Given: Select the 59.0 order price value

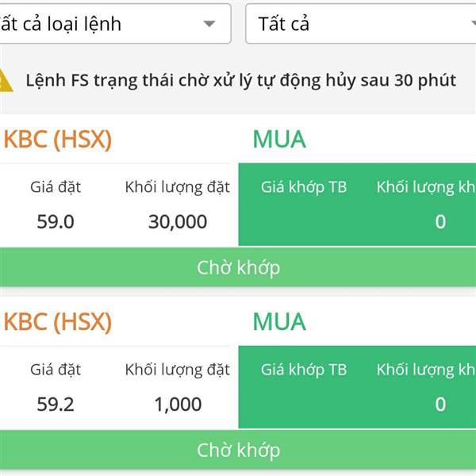Looking at the screenshot, I should point(56,221).
